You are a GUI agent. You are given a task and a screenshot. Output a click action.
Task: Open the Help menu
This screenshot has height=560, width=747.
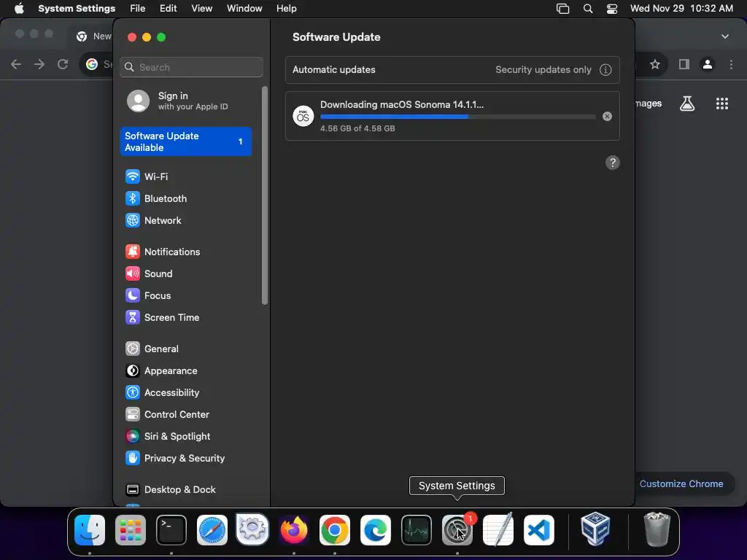[x=286, y=9]
